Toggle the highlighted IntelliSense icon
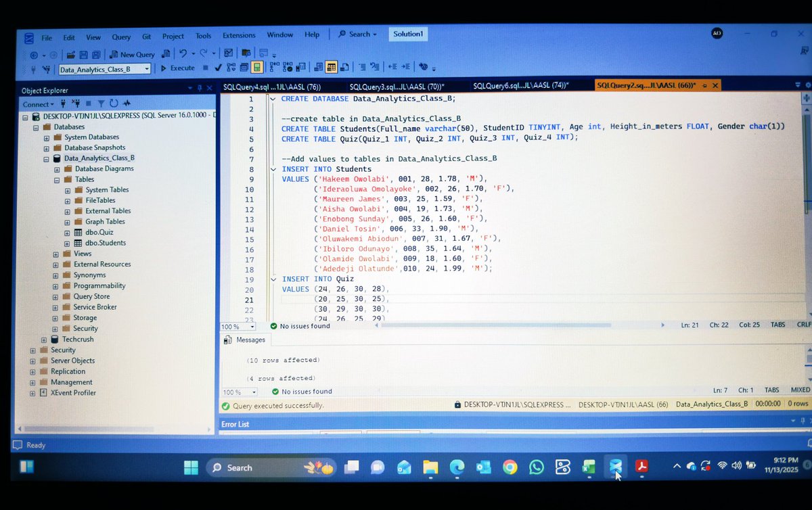 (256, 67)
